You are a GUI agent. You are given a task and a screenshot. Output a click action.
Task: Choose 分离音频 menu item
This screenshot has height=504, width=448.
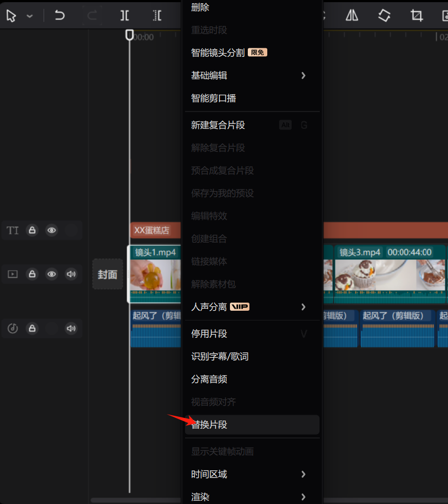(x=252, y=379)
